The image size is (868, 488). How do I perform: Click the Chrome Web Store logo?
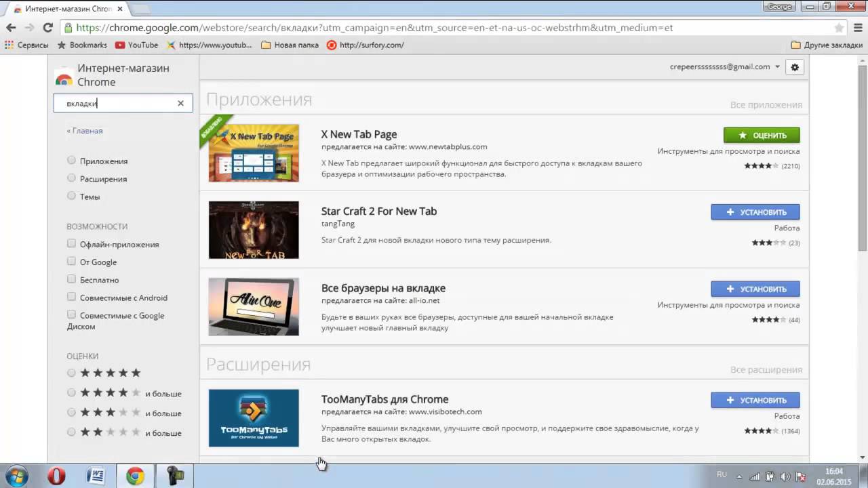pyautogui.click(x=64, y=77)
